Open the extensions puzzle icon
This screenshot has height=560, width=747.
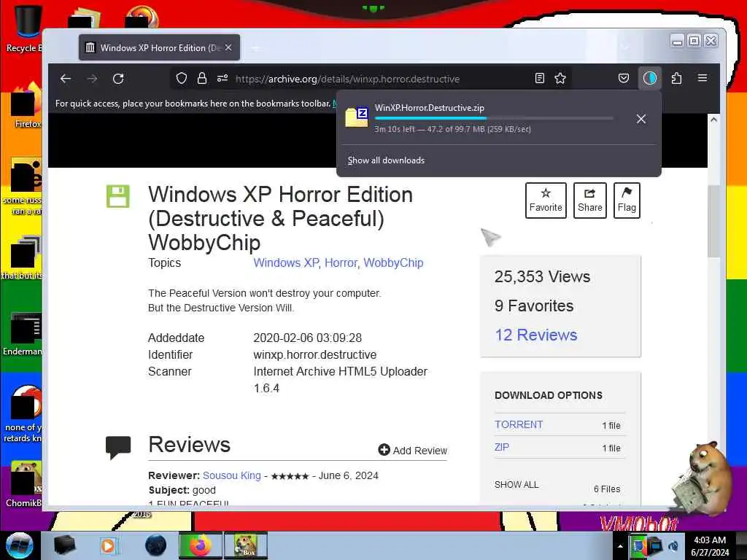pos(676,78)
